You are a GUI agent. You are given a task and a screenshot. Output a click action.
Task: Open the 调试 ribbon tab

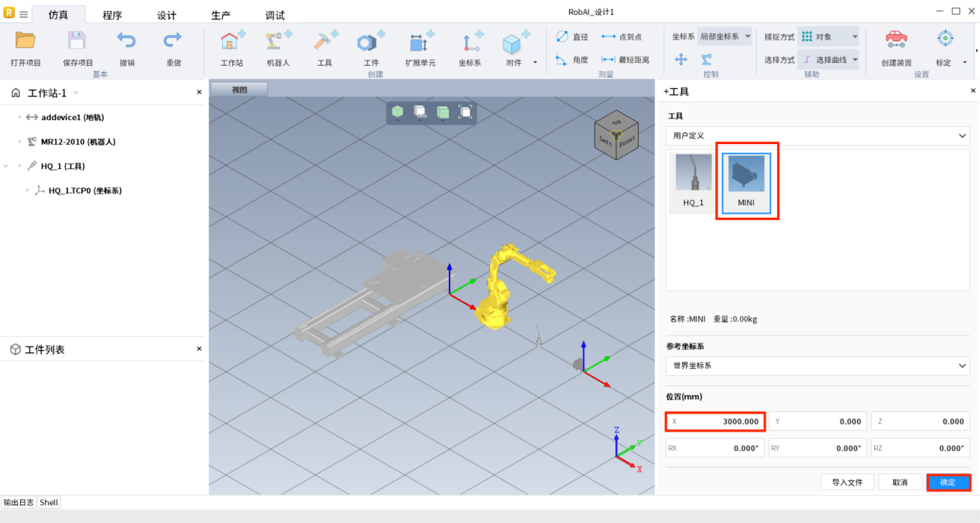[x=275, y=15]
